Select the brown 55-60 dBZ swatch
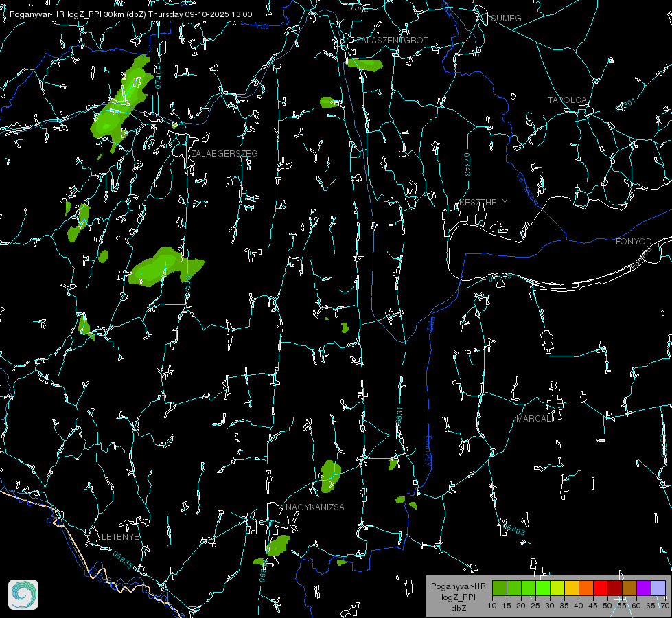Viewport: 672px width, 618px height. coord(629,588)
